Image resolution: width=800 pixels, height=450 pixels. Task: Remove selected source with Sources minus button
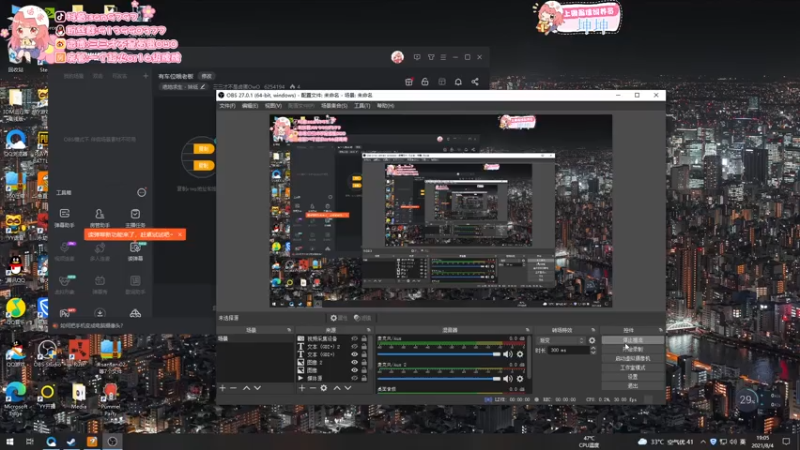313,388
